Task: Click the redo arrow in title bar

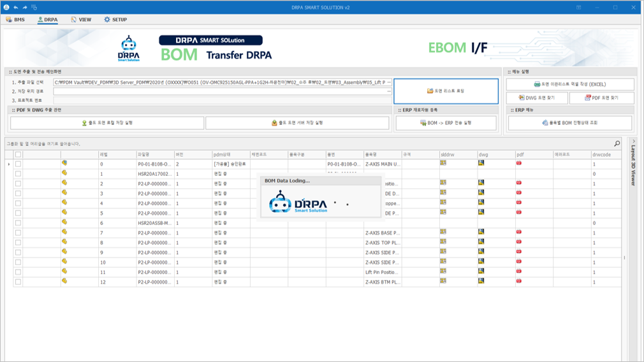Action: (x=25, y=8)
